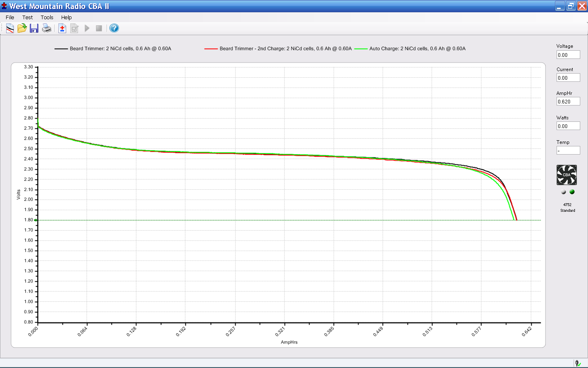This screenshot has width=588, height=368.
Task: Click the CBA fan icon
Action: coord(567,175)
